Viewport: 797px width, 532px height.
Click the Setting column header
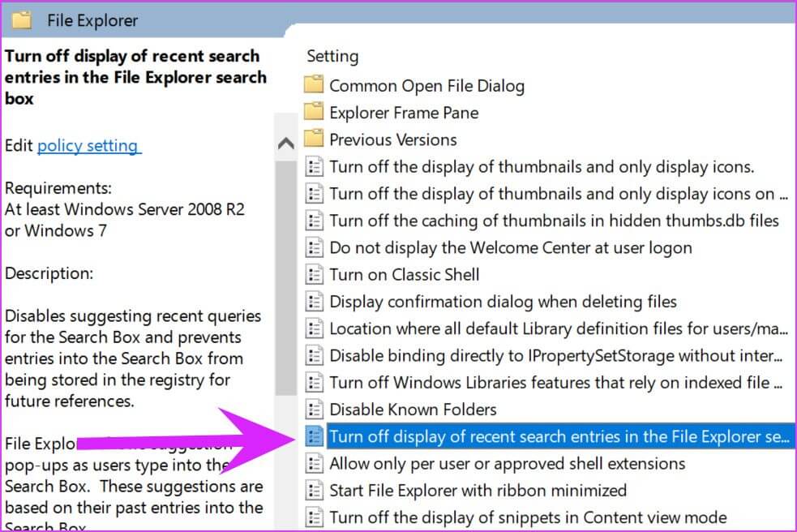[x=332, y=56]
